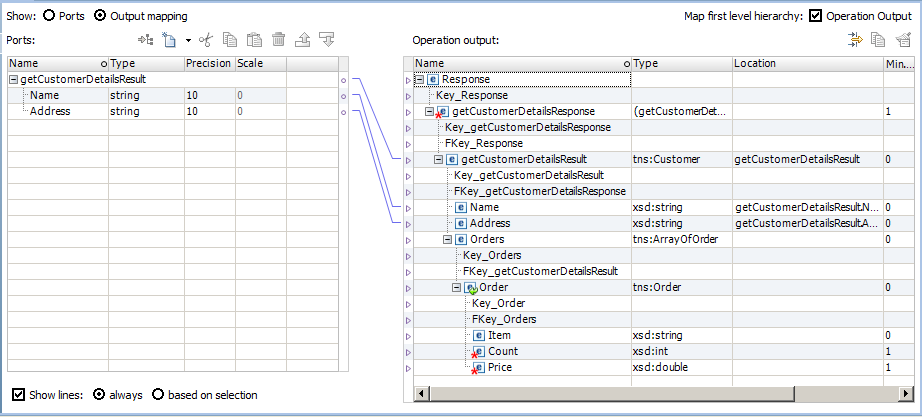Click the copy icon in Ports toolbar
Screen dimensions: 922x417
point(231,40)
